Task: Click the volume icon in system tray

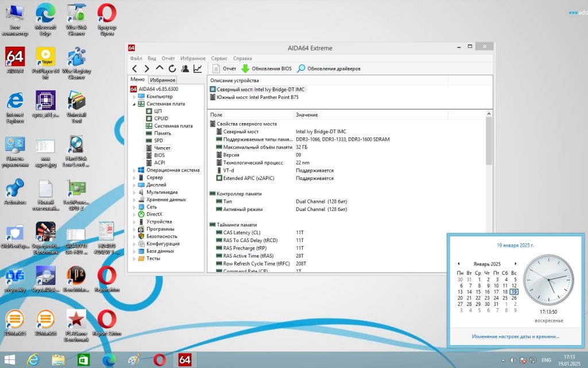Action: coord(513,361)
